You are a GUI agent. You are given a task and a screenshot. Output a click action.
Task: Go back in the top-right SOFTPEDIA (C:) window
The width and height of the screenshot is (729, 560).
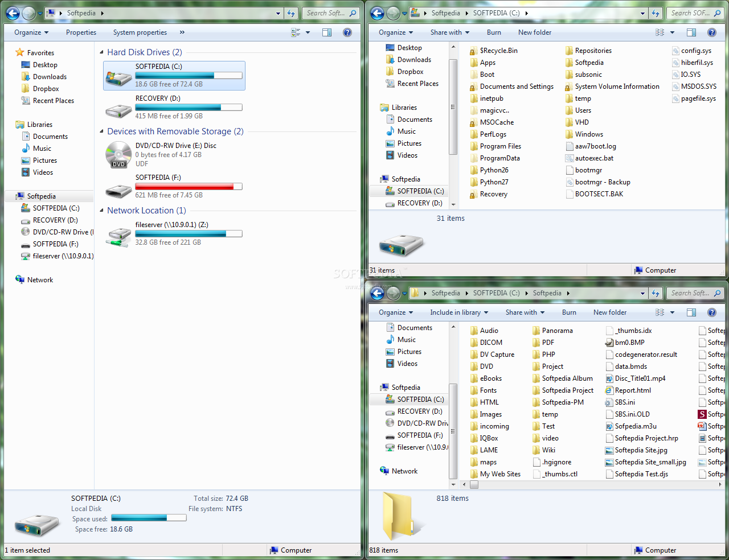(377, 13)
